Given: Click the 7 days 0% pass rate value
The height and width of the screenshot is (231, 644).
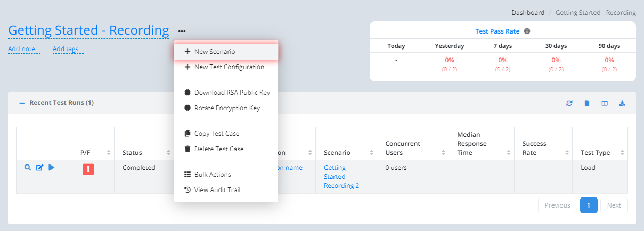Looking at the screenshot, I should tap(503, 60).
